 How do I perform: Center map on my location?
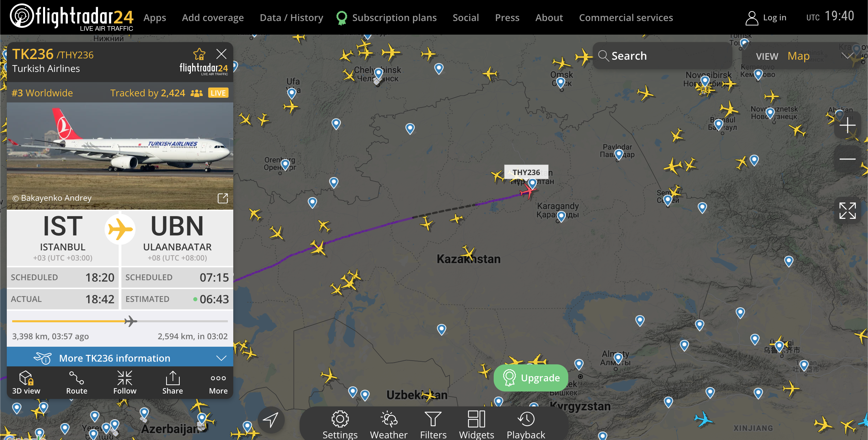(271, 420)
